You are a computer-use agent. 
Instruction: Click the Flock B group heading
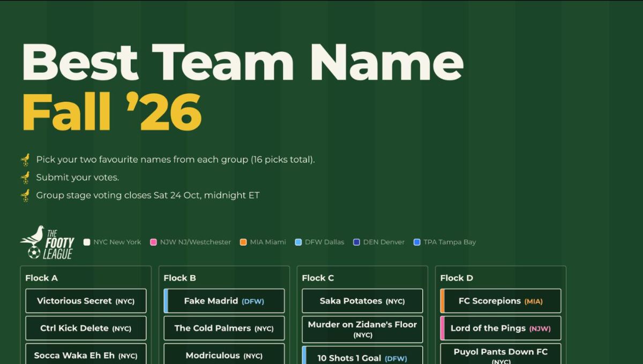coord(180,278)
